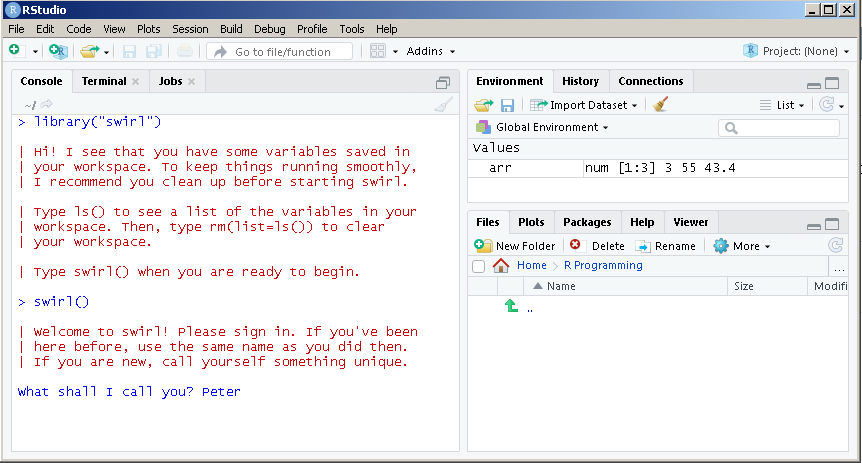The height and width of the screenshot is (463, 862).
Task: Open the Tools menu
Action: pos(351,29)
